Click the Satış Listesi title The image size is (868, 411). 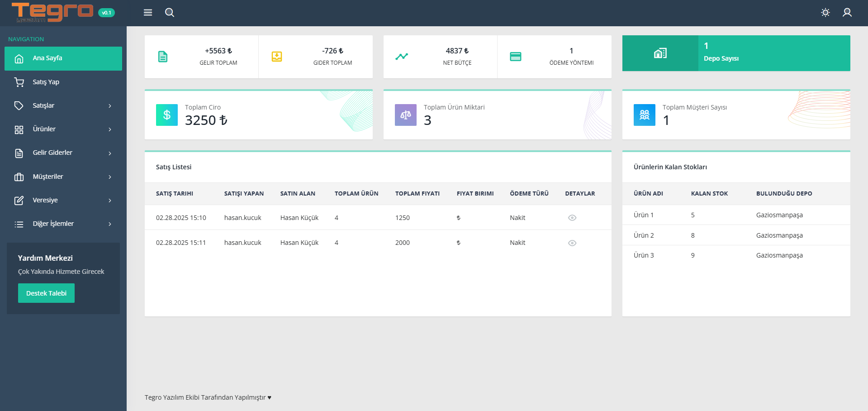click(174, 167)
